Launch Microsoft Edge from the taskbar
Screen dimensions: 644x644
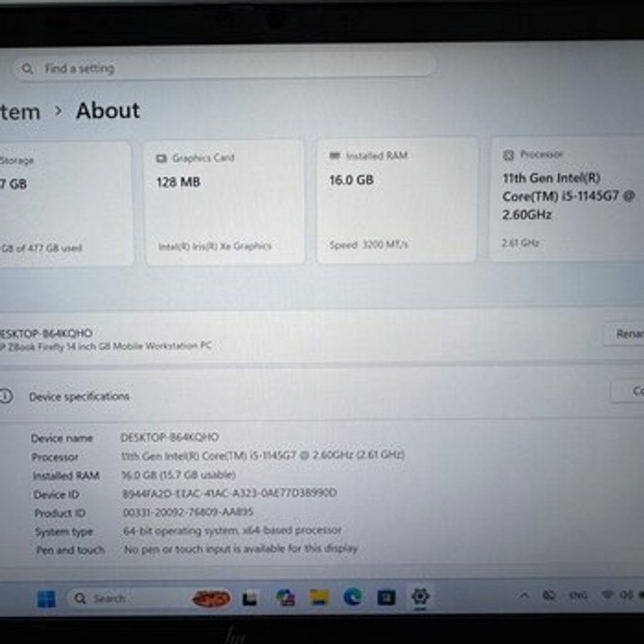(x=352, y=597)
